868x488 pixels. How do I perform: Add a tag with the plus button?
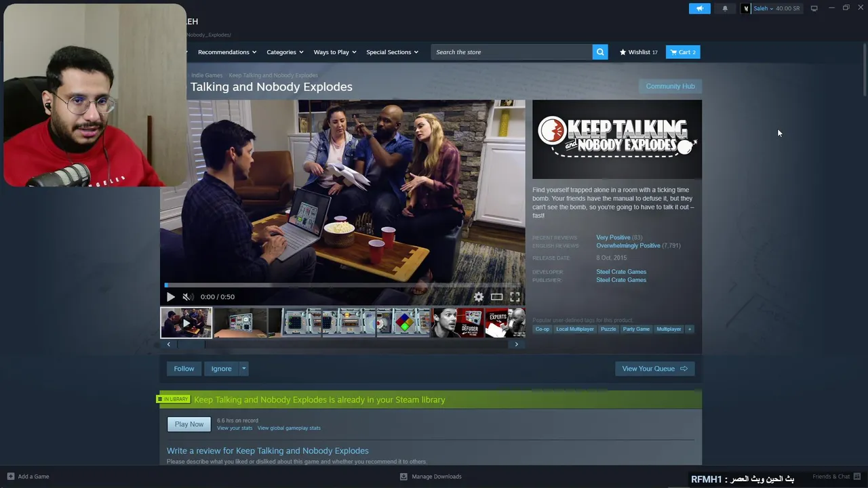point(690,329)
